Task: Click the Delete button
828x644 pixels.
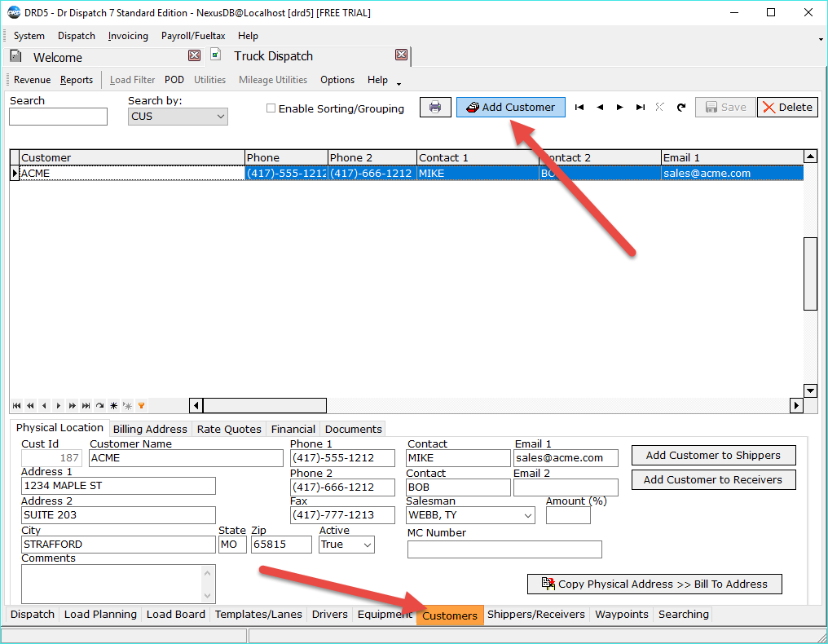Action: (x=787, y=108)
